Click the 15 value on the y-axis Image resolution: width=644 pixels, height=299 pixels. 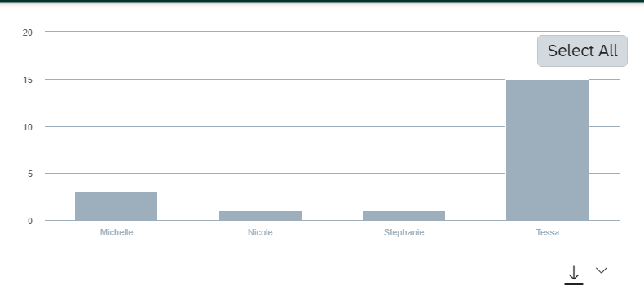coord(28,80)
